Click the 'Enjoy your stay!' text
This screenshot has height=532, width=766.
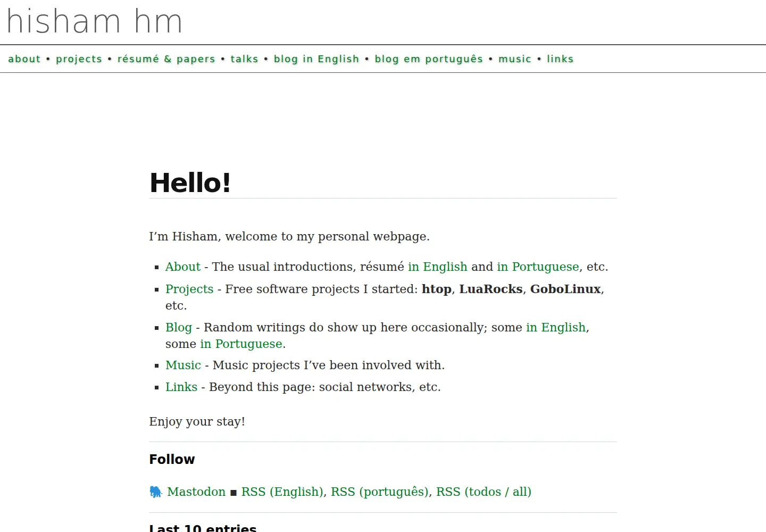coord(197,421)
